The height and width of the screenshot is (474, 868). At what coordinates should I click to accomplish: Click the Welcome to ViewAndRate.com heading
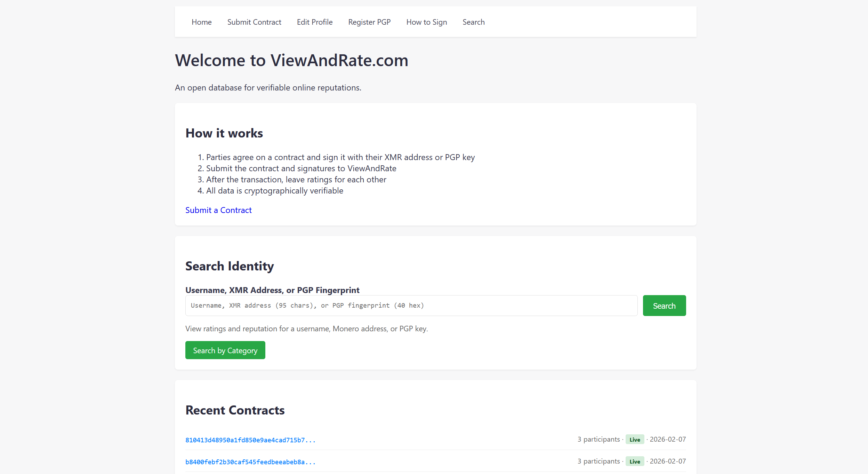click(x=291, y=61)
